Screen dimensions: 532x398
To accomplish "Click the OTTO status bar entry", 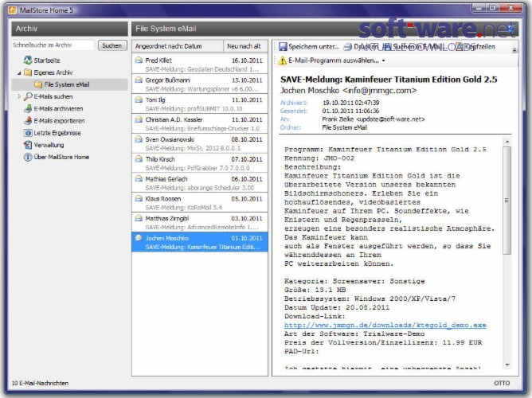I will tap(502, 383).
